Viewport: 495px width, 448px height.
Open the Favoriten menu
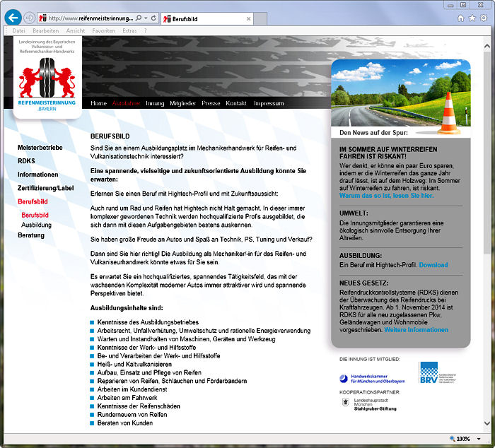pos(103,31)
